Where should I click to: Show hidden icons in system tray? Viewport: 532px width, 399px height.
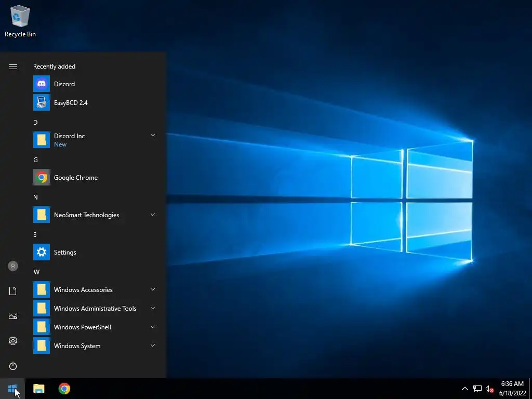pyautogui.click(x=465, y=389)
